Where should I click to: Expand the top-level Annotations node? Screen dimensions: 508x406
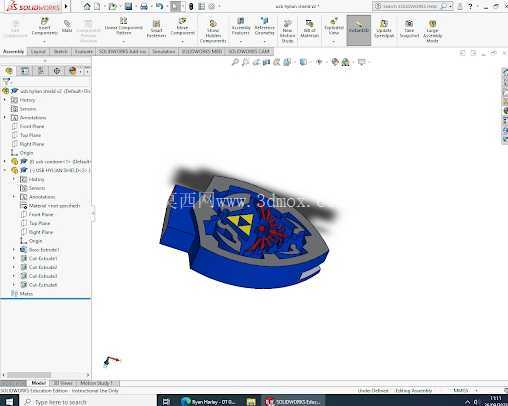point(5,117)
